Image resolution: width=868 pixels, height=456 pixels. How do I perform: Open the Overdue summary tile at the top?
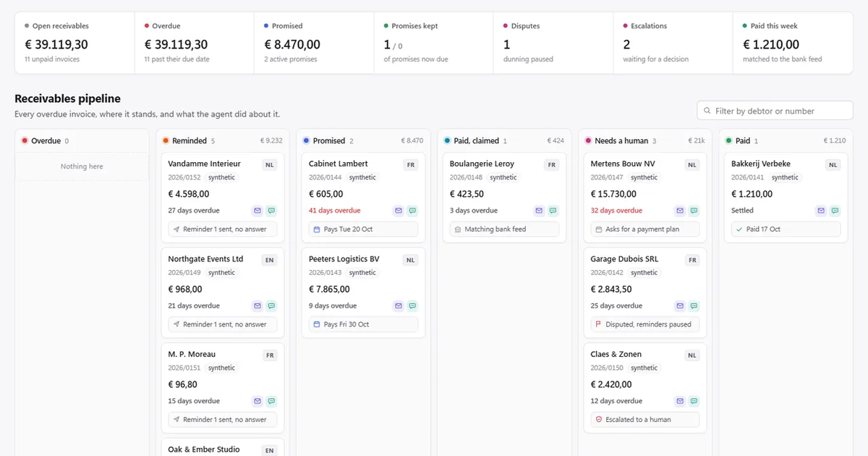(x=195, y=43)
